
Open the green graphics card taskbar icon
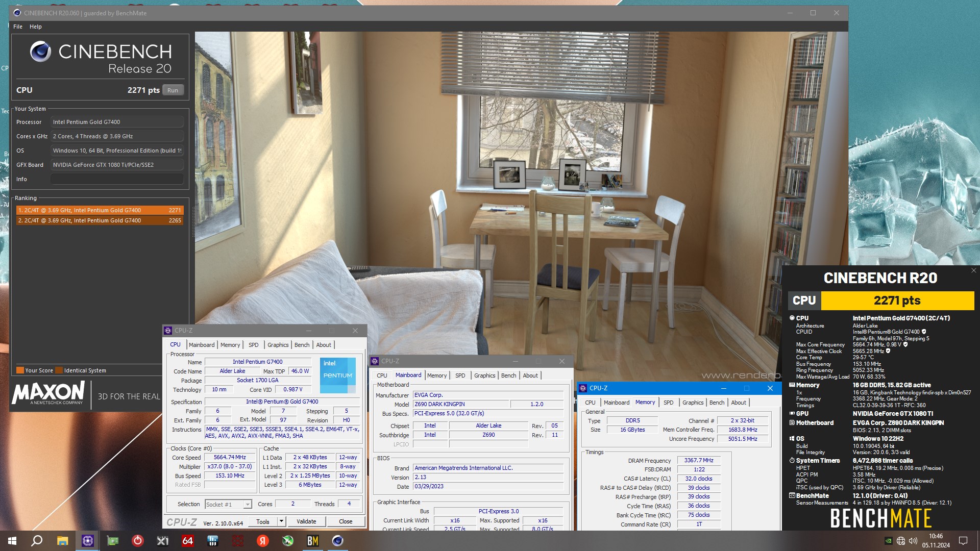112,541
